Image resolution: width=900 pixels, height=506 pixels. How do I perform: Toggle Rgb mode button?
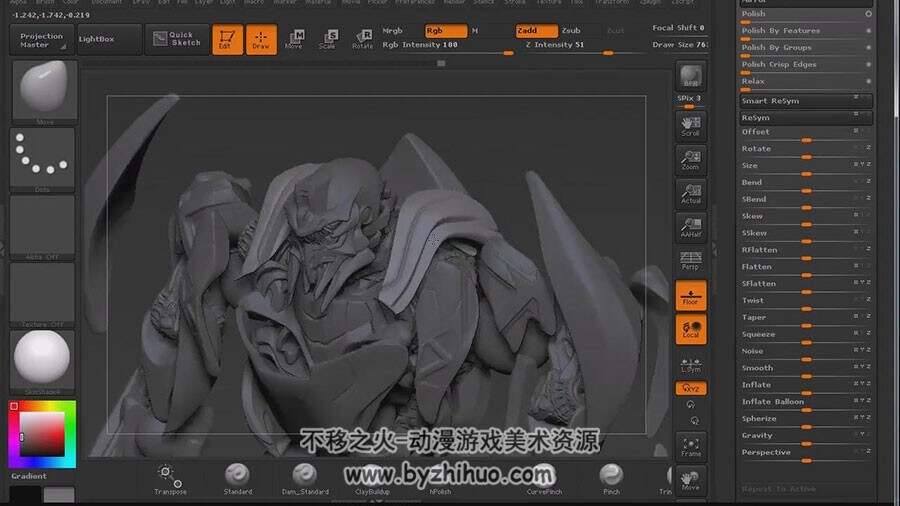[x=446, y=30]
